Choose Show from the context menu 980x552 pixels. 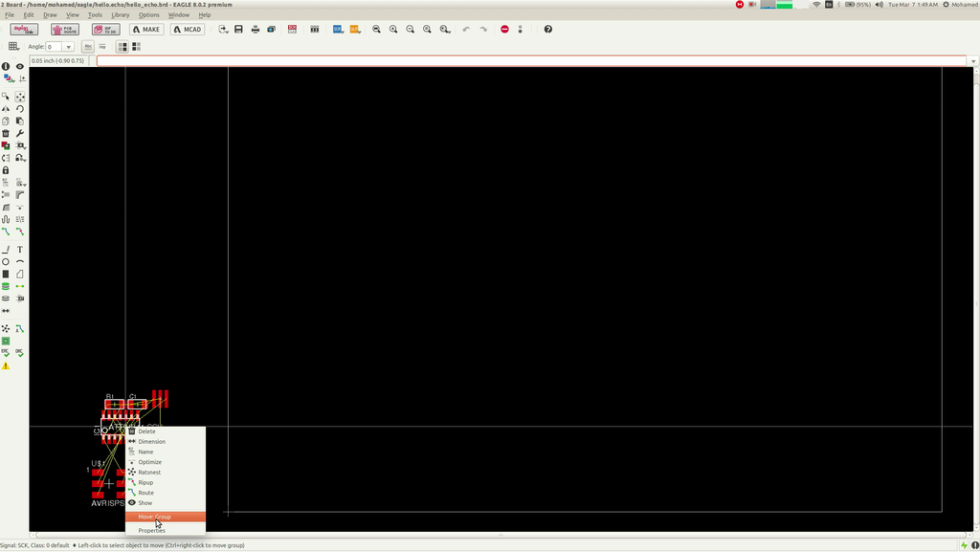[x=166, y=503]
